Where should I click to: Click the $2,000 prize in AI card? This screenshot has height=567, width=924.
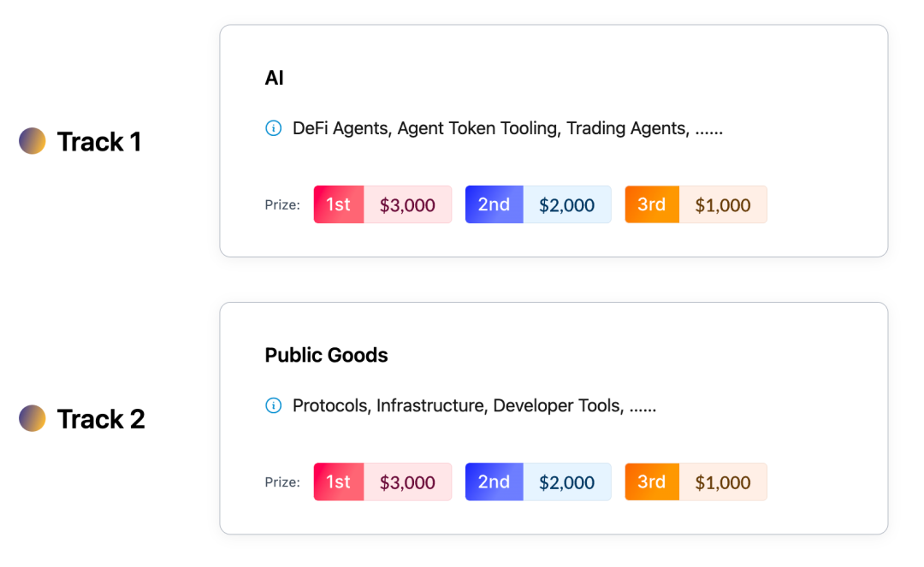point(566,205)
